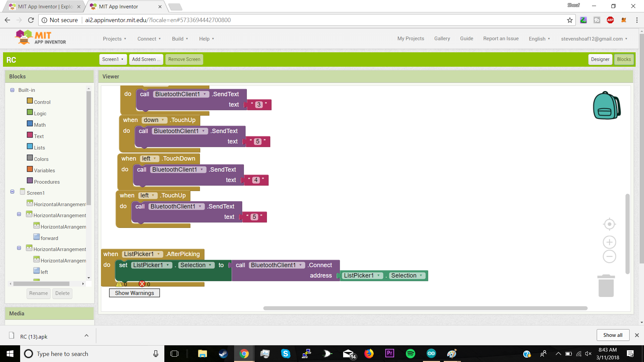This screenshot has height=362, width=644.
Task: Collapse the Screen1 tree node
Action: tap(12, 192)
